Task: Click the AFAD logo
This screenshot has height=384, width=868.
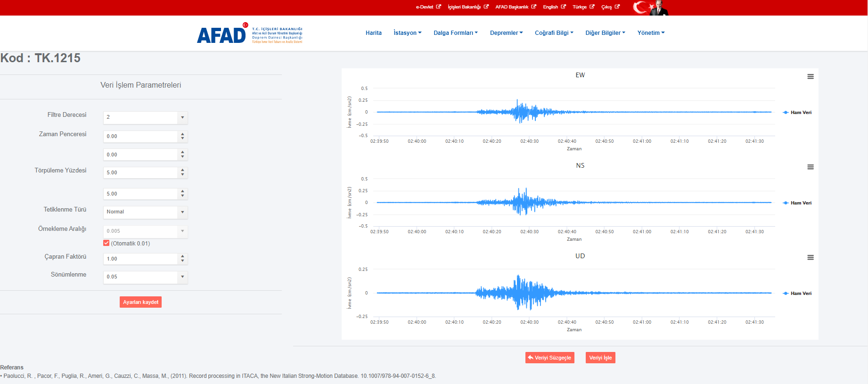Action: 250,33
